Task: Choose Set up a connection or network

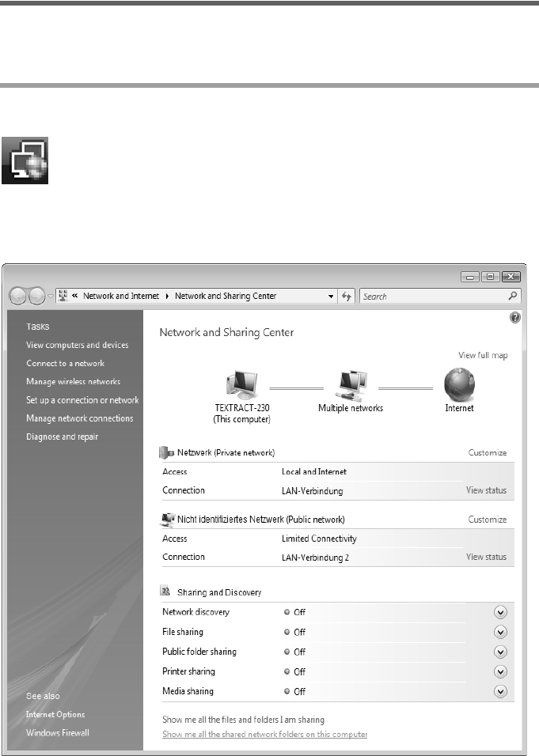Action: point(82,400)
